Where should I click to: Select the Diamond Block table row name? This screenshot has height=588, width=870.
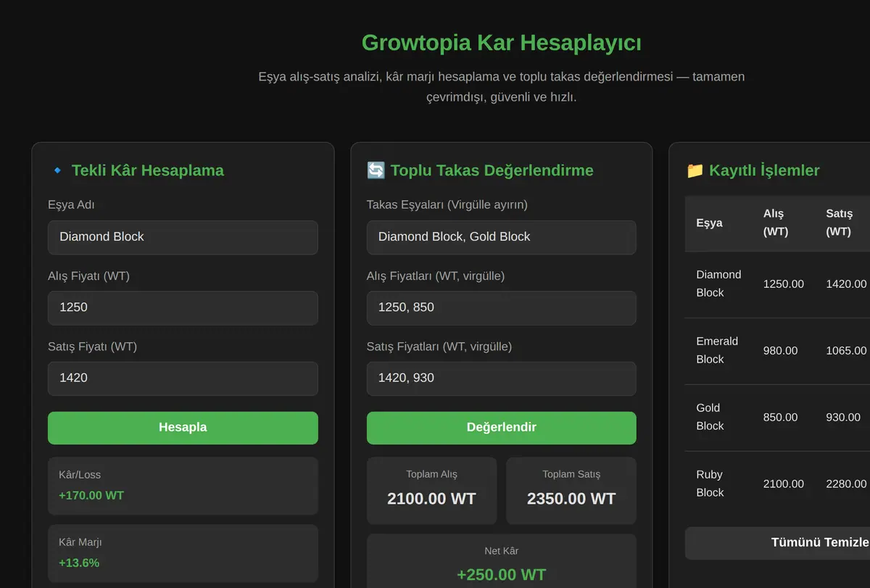[x=718, y=283]
